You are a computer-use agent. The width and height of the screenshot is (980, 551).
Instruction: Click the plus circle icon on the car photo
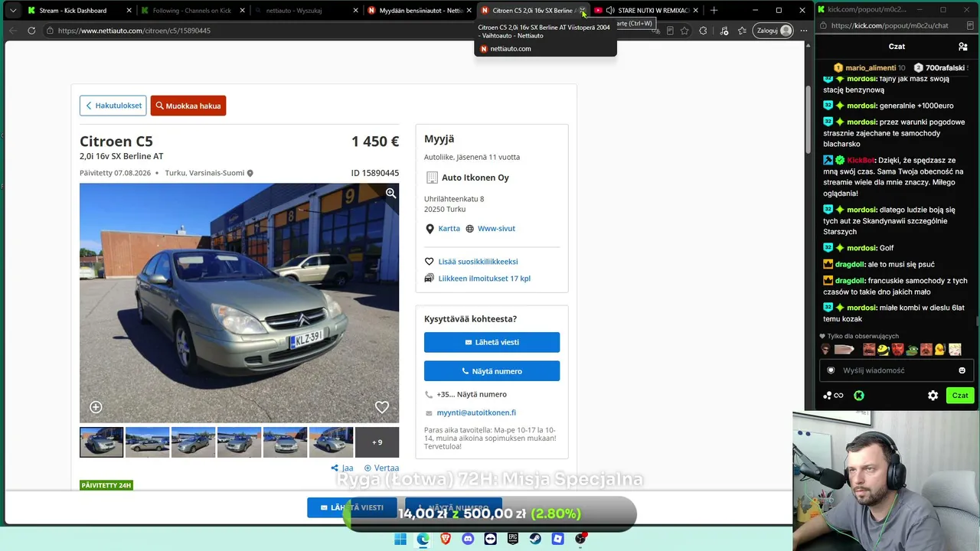tap(96, 407)
